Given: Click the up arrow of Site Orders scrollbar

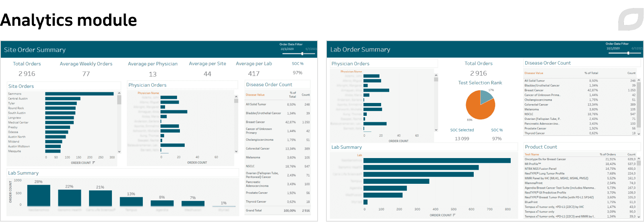Looking at the screenshot, I should point(119,93).
